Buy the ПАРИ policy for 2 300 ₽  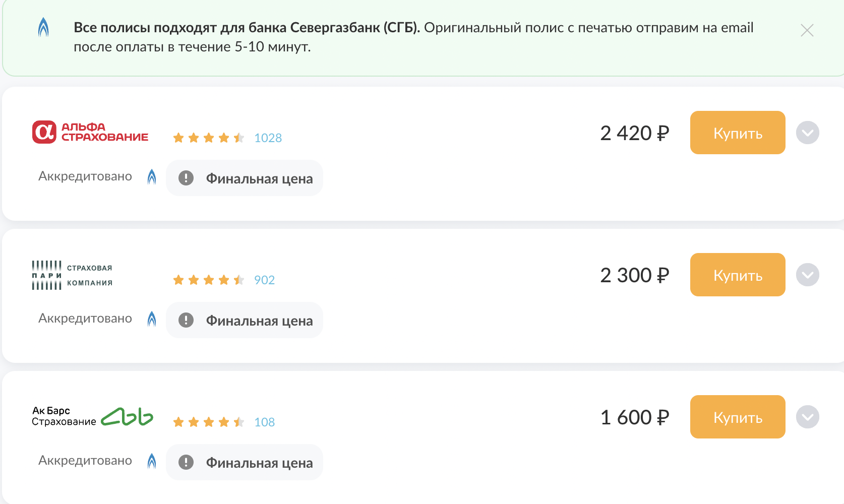737,275
